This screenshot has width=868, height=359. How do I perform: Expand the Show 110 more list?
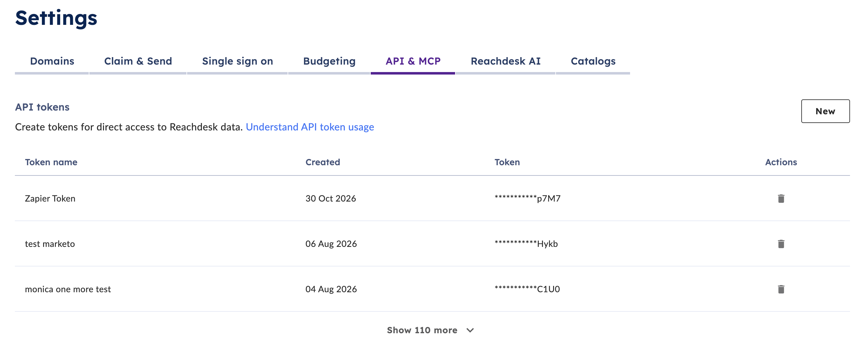pos(430,330)
